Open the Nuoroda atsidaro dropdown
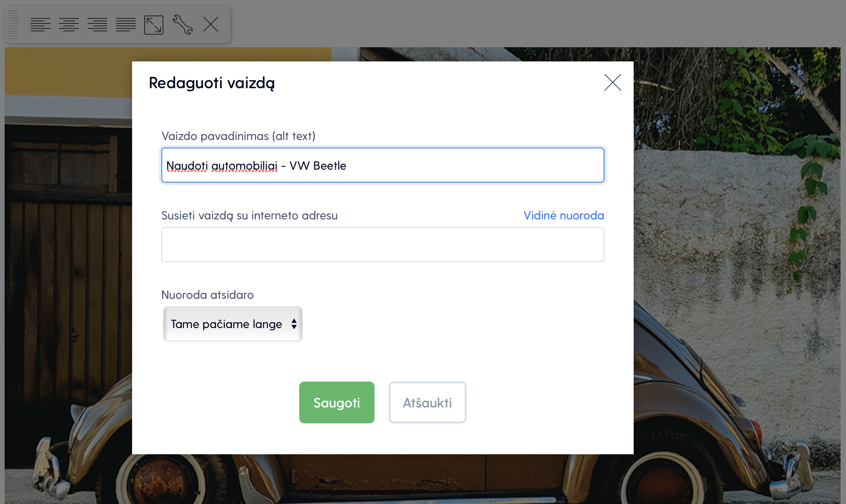Viewport: 846px width, 504px height. pos(233,324)
